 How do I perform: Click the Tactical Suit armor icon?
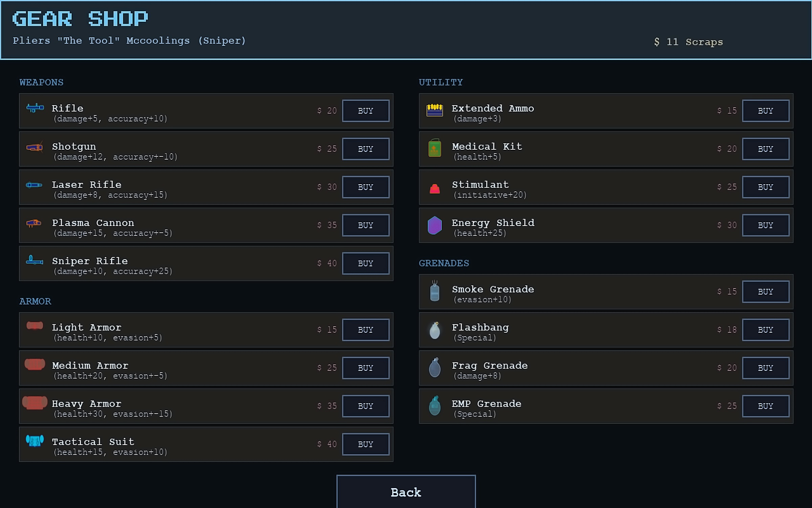pyautogui.click(x=35, y=441)
